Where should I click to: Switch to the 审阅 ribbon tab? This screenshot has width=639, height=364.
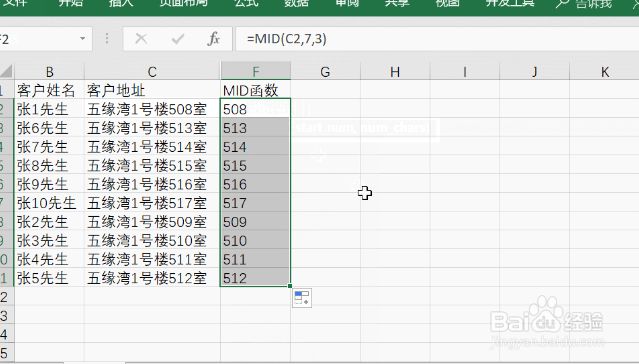pos(346,3)
